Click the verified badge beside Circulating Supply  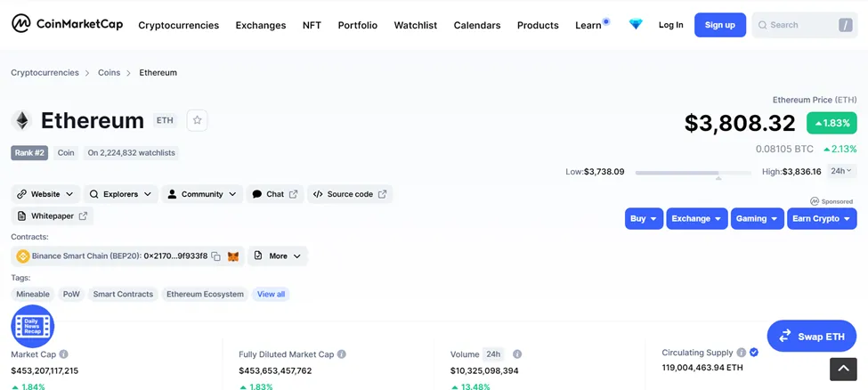(x=754, y=353)
